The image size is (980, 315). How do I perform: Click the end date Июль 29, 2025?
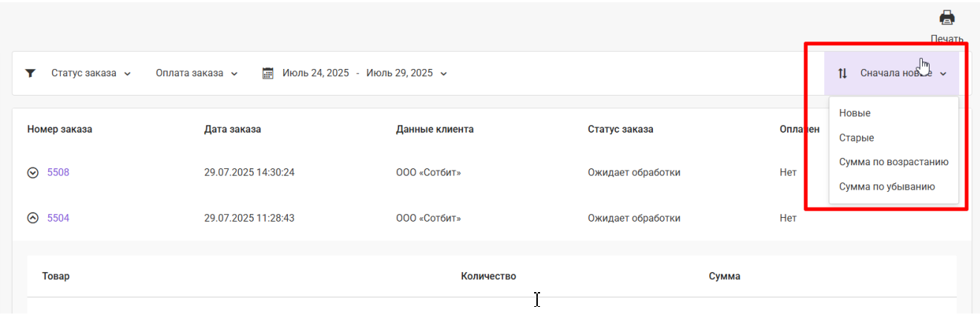(x=399, y=73)
